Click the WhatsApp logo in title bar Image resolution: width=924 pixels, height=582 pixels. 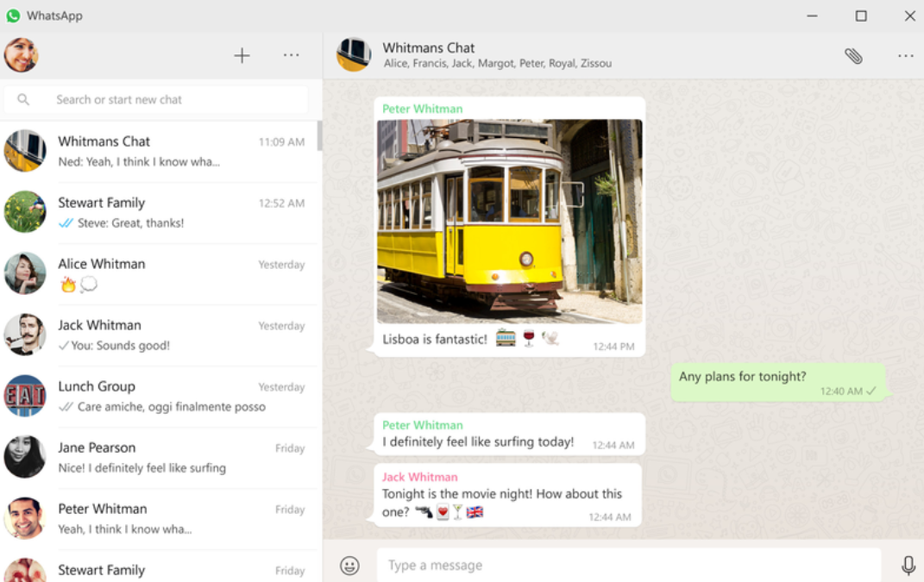pyautogui.click(x=13, y=16)
